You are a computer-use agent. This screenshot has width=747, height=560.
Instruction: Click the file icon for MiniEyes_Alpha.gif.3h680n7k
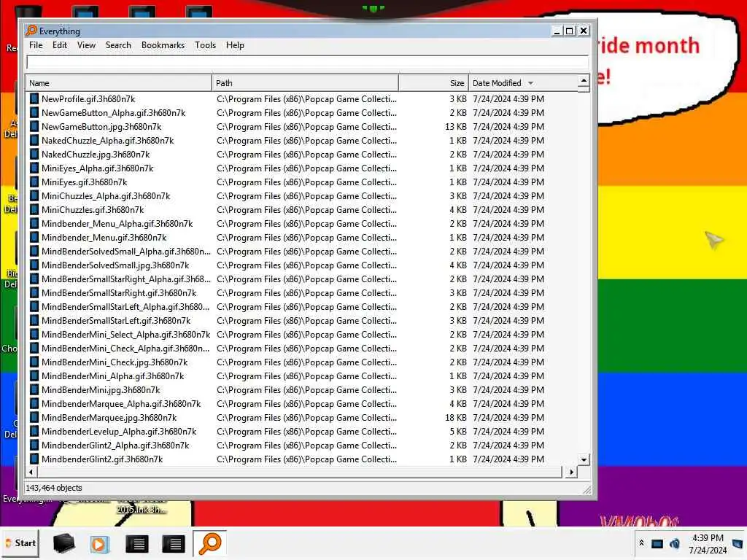(x=34, y=168)
